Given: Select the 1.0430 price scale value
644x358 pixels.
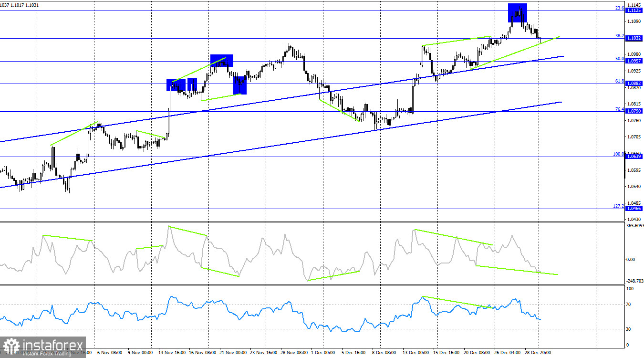Looking at the screenshot, I should pyautogui.click(x=634, y=219).
